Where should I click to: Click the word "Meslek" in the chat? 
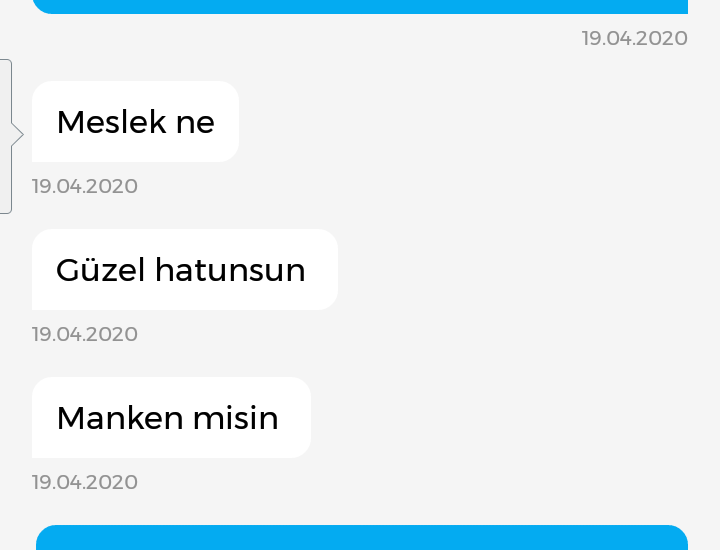tap(111, 122)
